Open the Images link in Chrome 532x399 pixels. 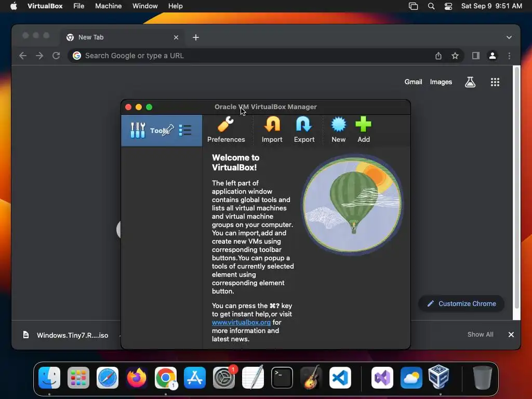[x=441, y=82]
